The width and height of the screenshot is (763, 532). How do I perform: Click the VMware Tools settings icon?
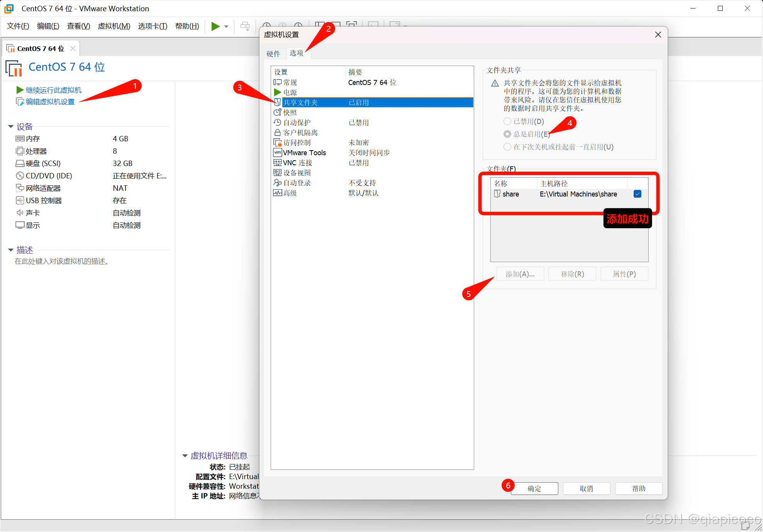[277, 152]
